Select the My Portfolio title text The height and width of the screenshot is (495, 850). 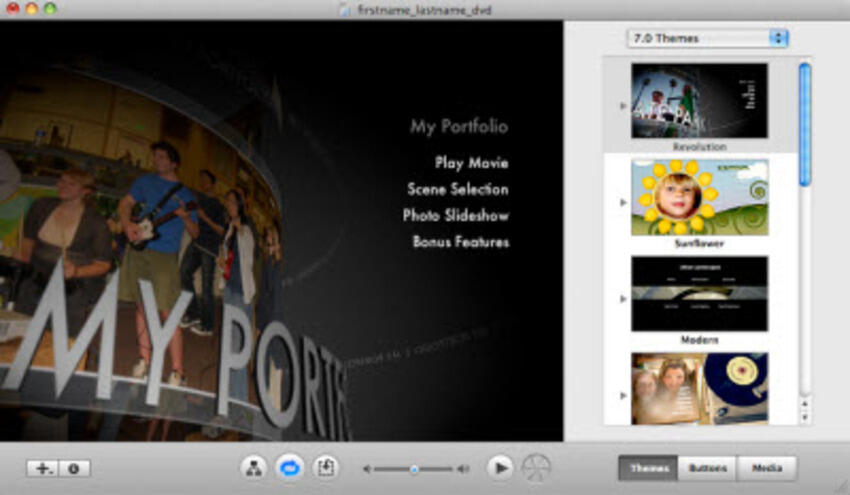point(459,126)
